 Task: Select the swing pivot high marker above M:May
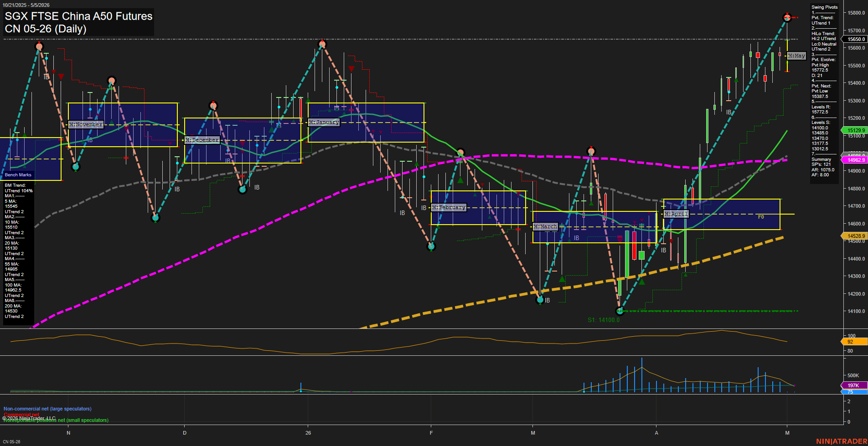pyautogui.click(x=787, y=18)
